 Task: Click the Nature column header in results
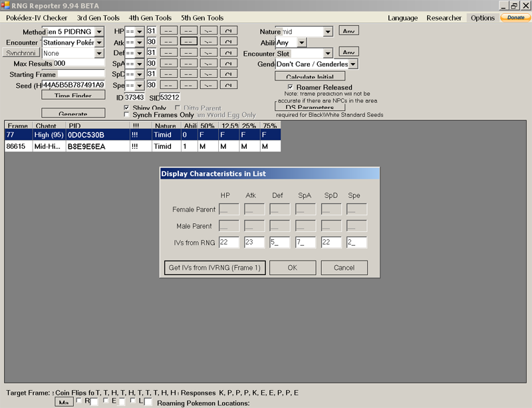pos(166,126)
